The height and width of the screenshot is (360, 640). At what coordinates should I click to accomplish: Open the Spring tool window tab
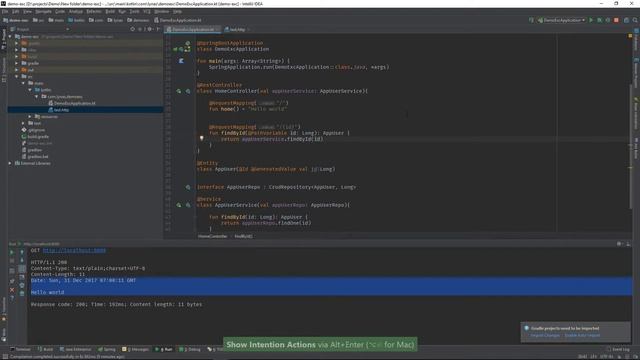(107, 349)
